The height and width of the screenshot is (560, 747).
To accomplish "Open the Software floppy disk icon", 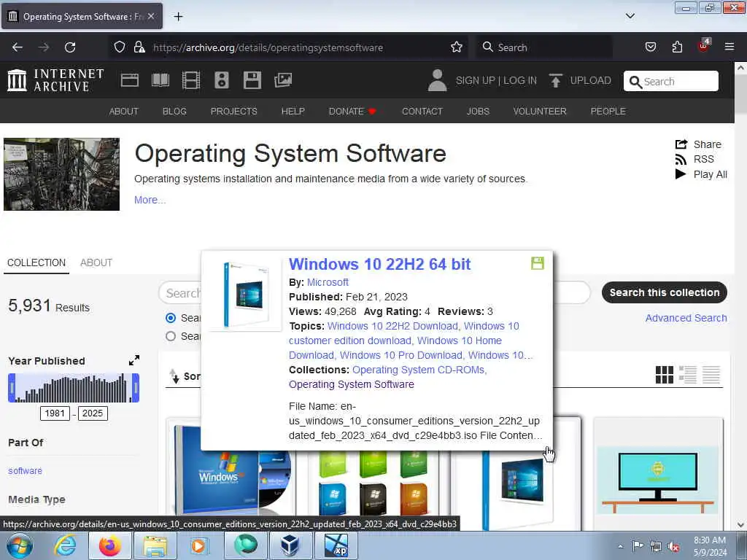I will pyautogui.click(x=252, y=80).
